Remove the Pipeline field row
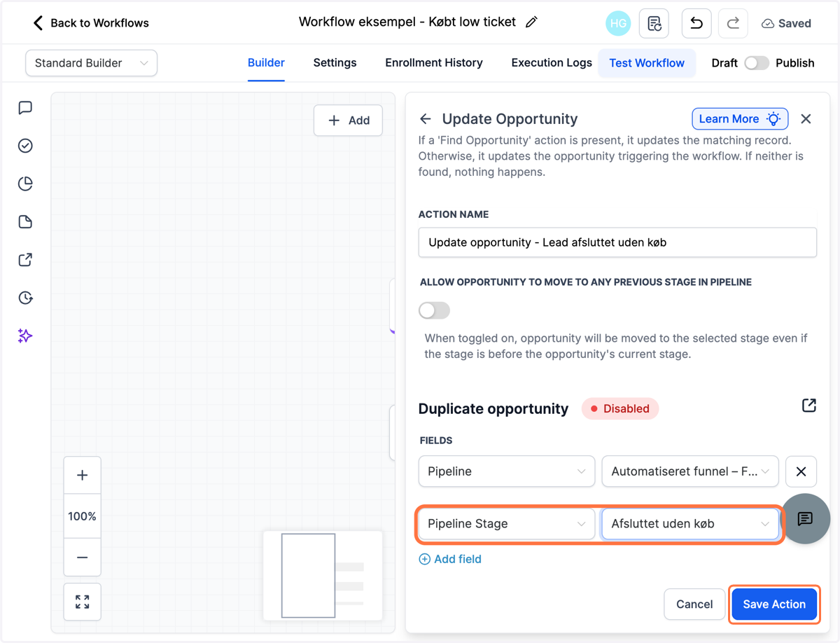Viewport: 840px width, 643px height. tap(801, 471)
